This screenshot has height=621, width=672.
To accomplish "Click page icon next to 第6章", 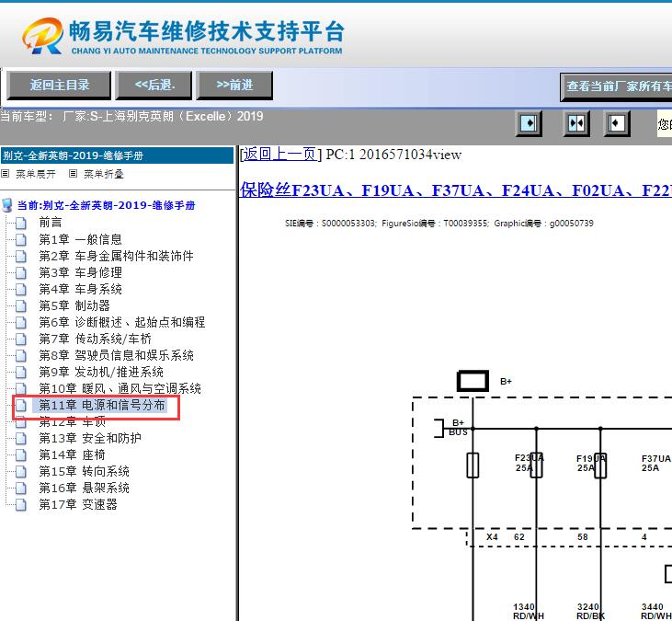I will click(x=21, y=322).
